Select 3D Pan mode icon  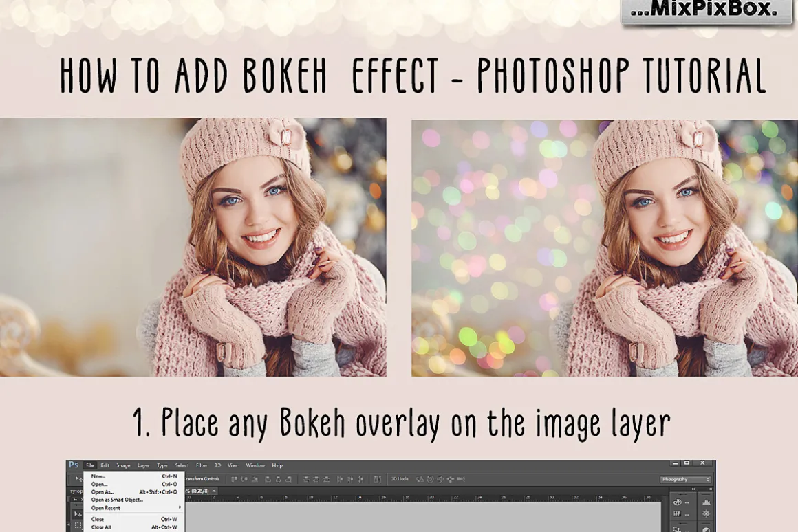[440, 479]
